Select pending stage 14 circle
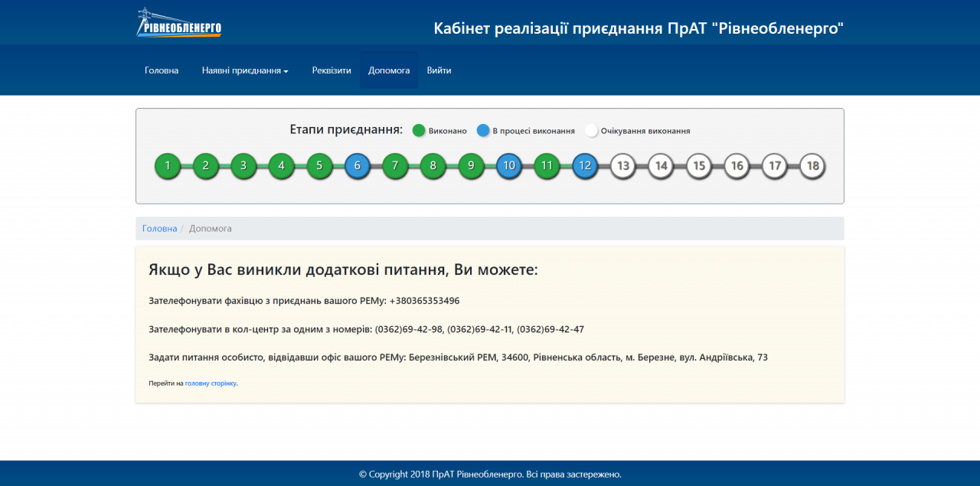The height and width of the screenshot is (486, 980). pos(661,165)
